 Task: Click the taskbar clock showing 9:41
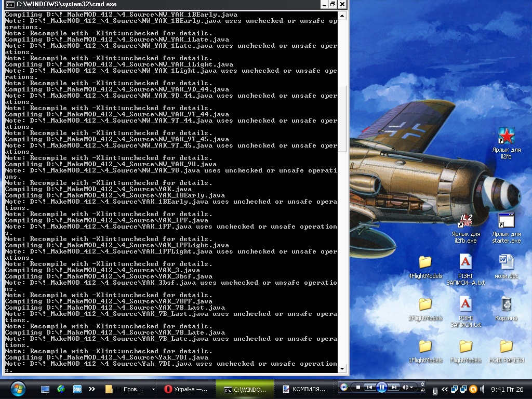pyautogui.click(x=507, y=389)
